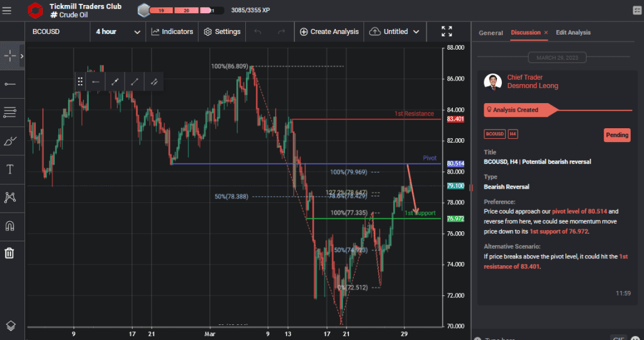Click the Tickmill red logo
The image size is (644, 340).
(35, 11)
